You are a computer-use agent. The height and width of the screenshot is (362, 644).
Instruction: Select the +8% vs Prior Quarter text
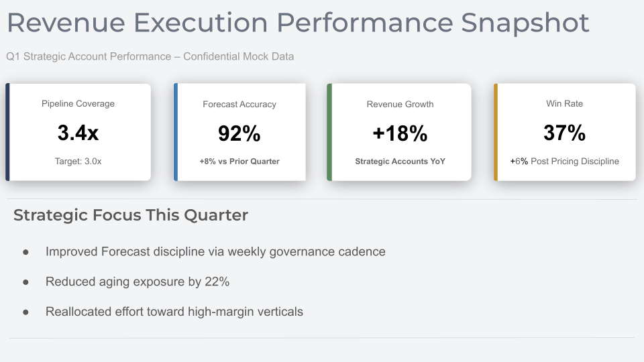[x=239, y=162]
